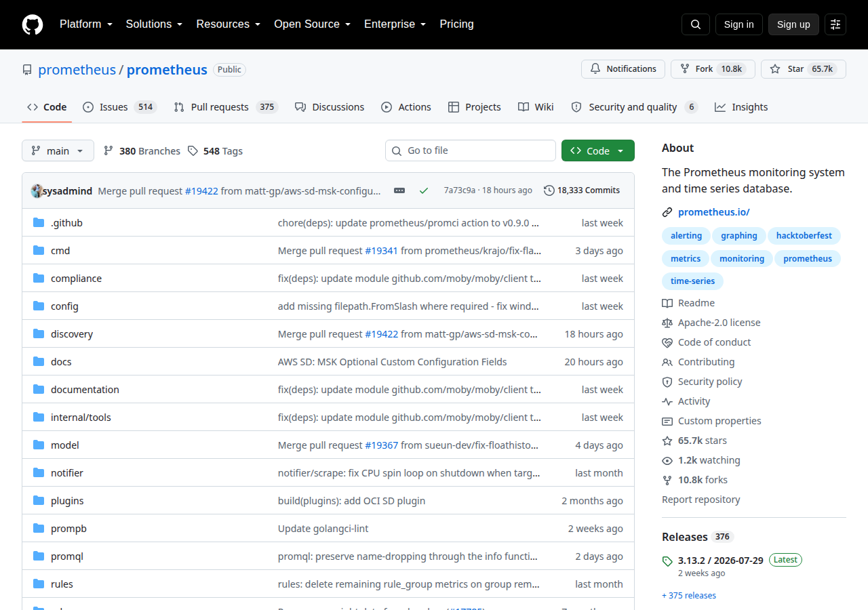Switch to the Issues tab
Screen dimensions: 868x610
pyautogui.click(x=119, y=107)
